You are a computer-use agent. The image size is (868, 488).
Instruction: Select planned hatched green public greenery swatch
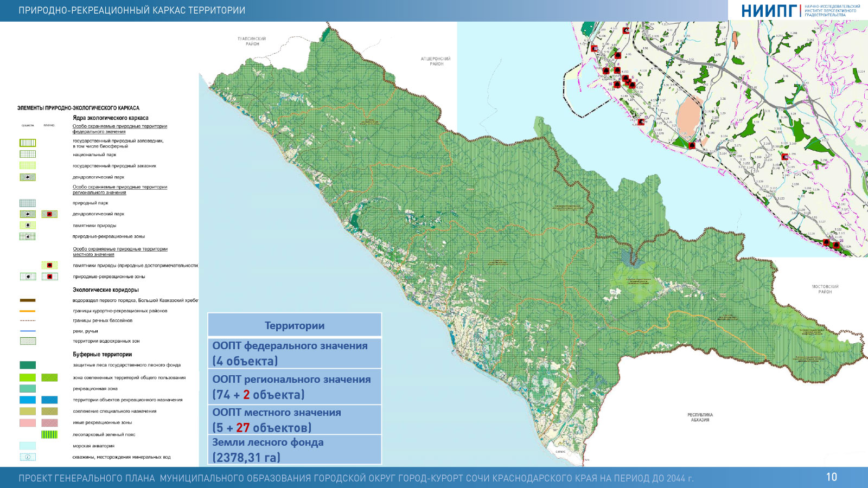point(49,377)
